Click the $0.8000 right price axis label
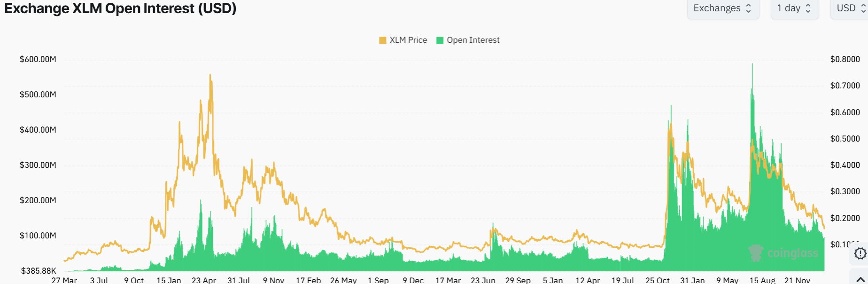 [845, 59]
